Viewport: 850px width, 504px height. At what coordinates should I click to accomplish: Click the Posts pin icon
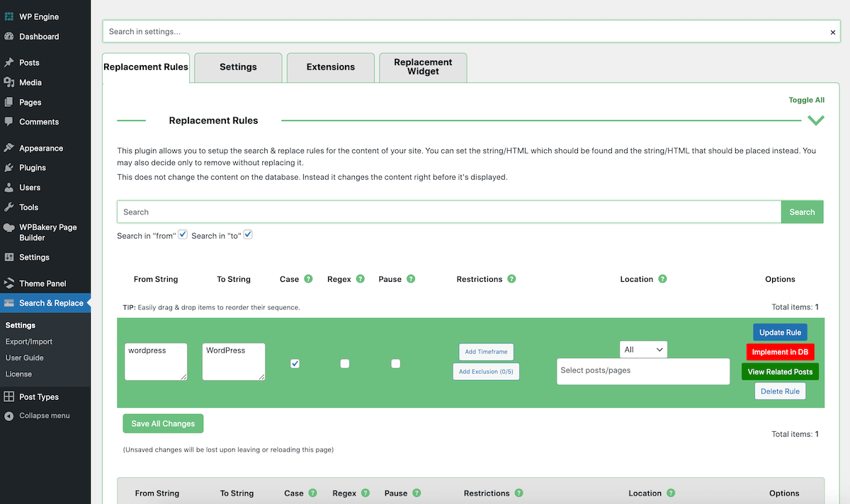pos(8,62)
